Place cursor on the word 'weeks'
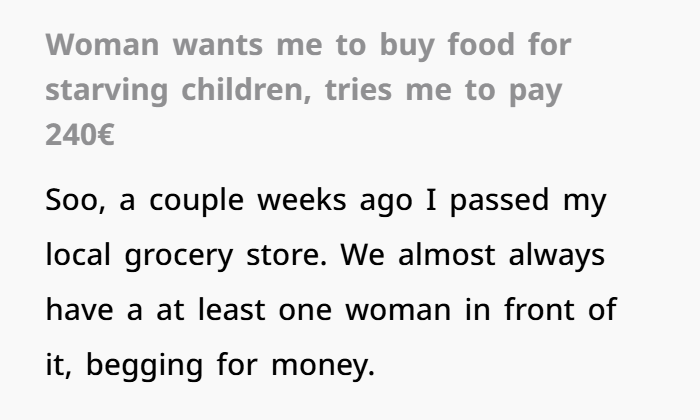 click(x=302, y=200)
